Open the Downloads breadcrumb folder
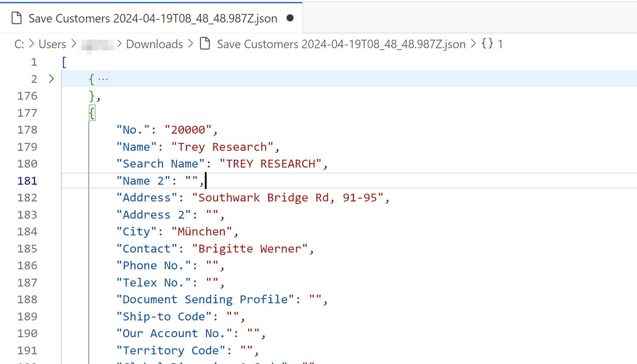 [x=154, y=44]
